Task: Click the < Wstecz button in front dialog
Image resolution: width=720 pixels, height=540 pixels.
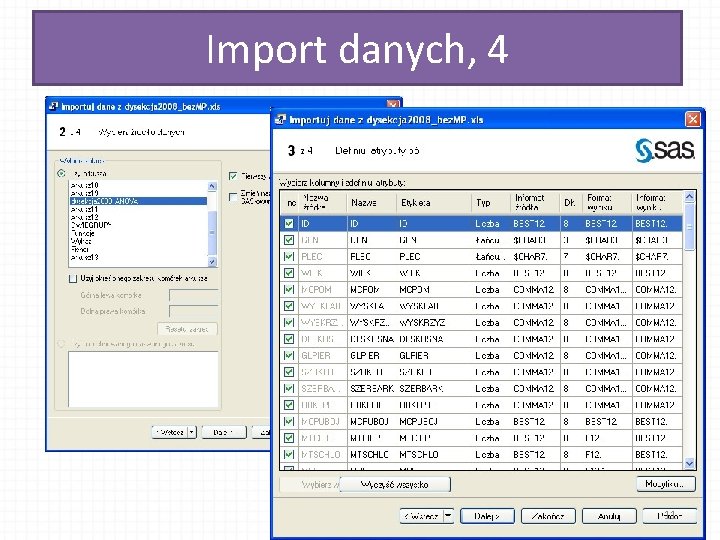Action: (422, 516)
